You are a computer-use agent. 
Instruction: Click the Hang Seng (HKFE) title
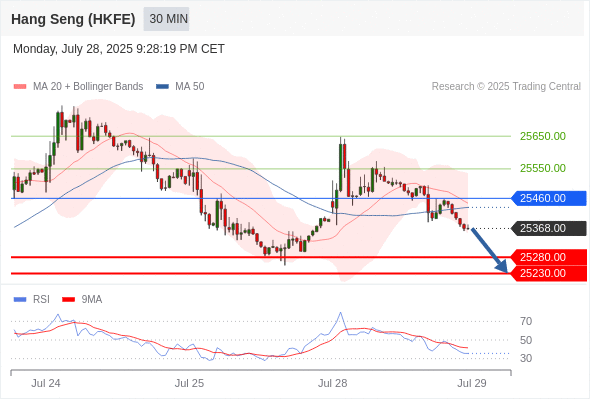73,19
